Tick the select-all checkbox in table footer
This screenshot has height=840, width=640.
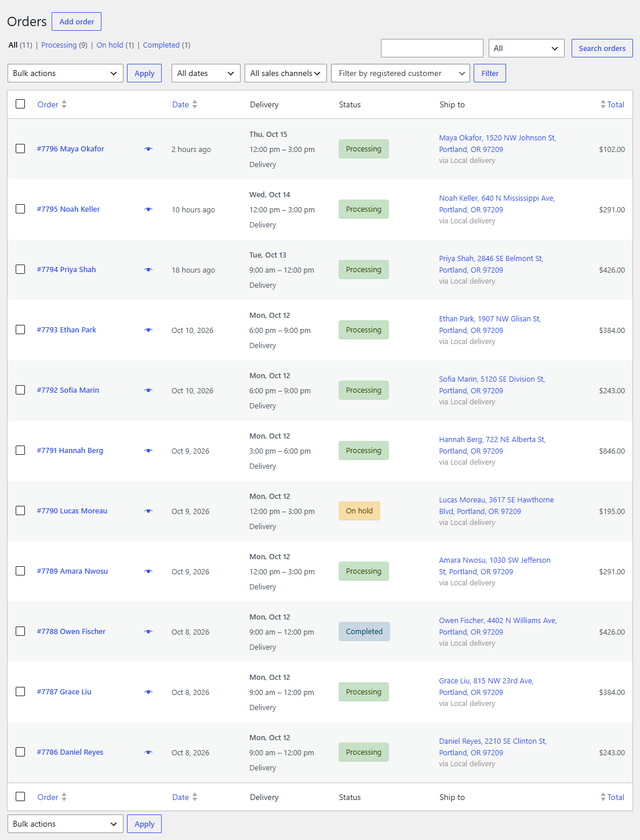(20, 796)
